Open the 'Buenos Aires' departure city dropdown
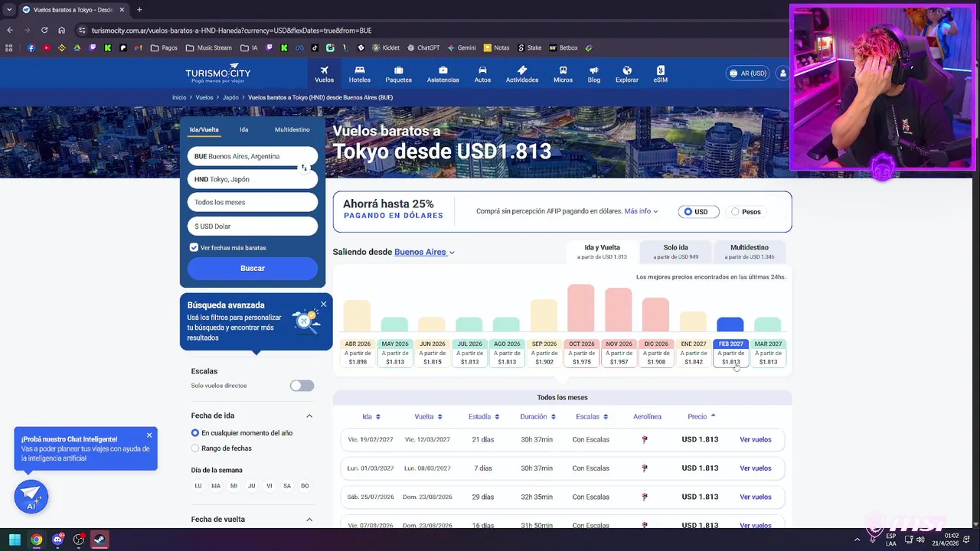Image resolution: width=980 pixels, height=551 pixels. pyautogui.click(x=424, y=252)
